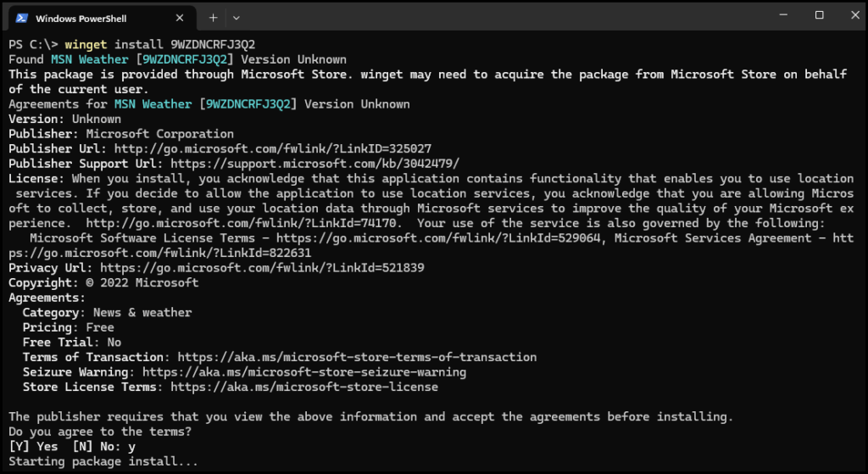Select the Windows PowerShell tab title

coord(81,17)
